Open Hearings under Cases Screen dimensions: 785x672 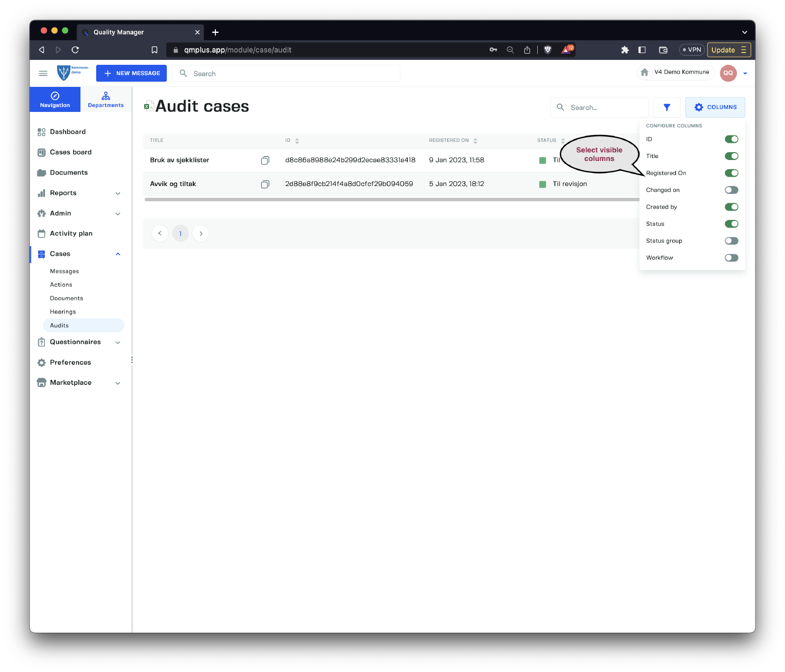click(63, 312)
